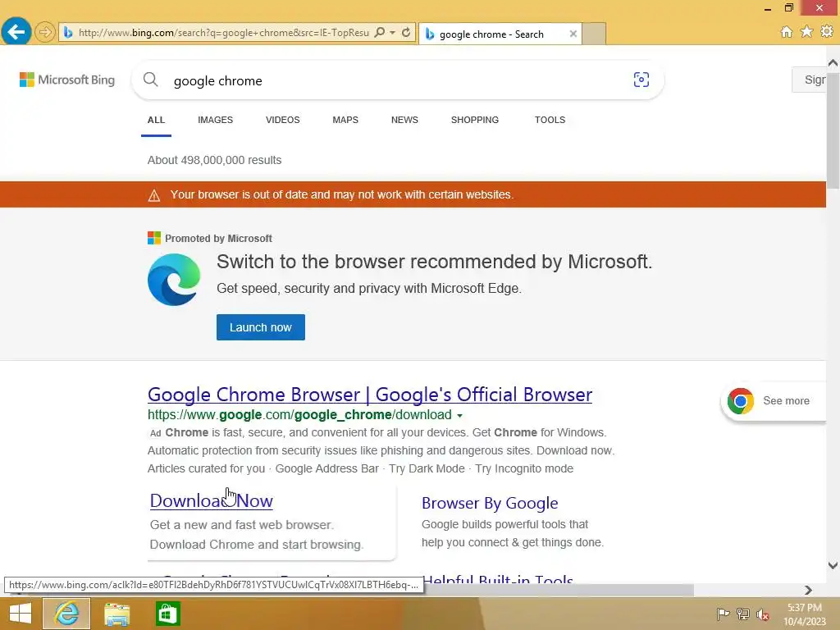Viewport: 840px width, 630px height.
Task: Click Get speed, security and privacy text
Action: point(369,288)
